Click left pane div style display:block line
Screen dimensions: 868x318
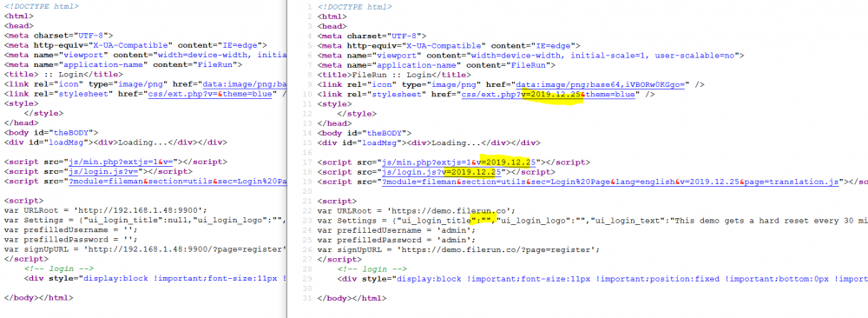coord(155,279)
